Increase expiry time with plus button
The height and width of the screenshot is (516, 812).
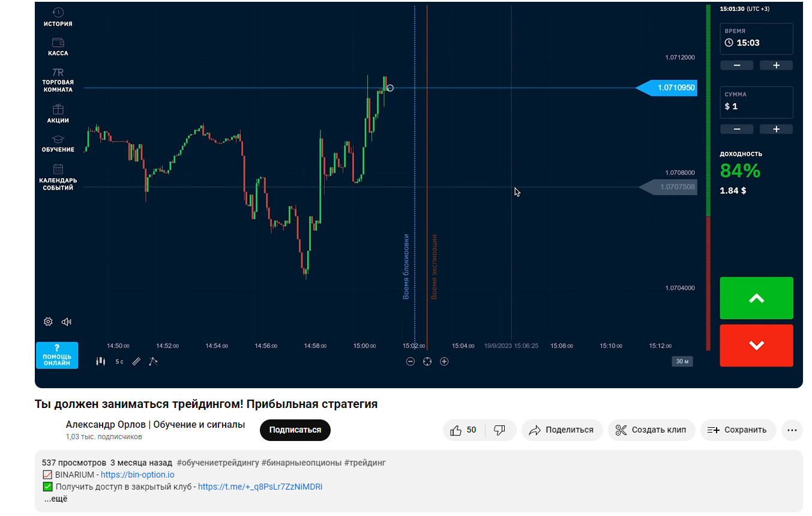(776, 65)
